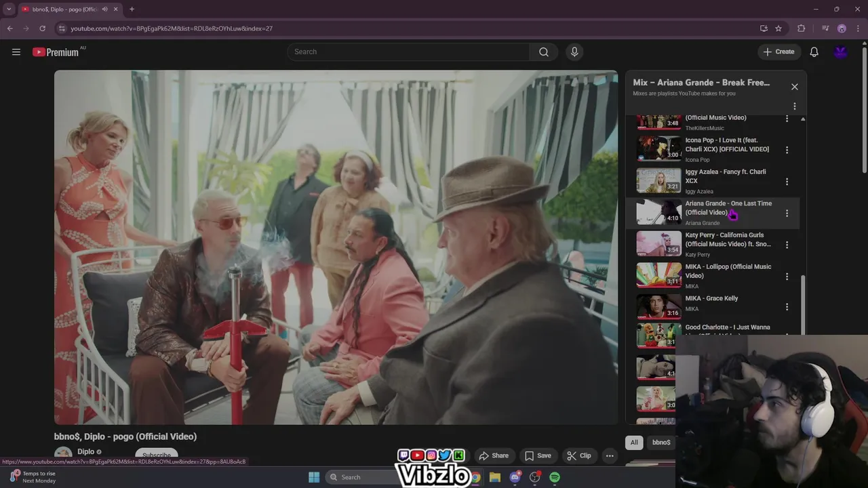Select the bbno$ filter chip
The width and height of the screenshot is (868, 488).
pyautogui.click(x=661, y=443)
